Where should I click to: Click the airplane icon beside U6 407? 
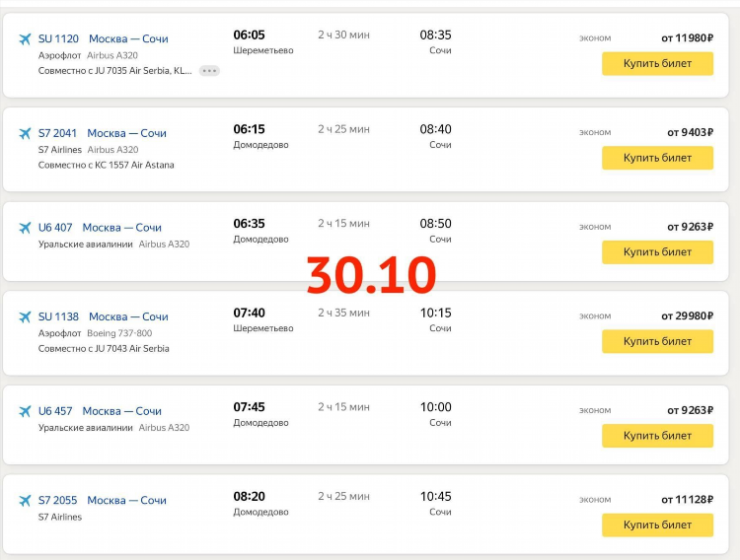click(x=25, y=228)
